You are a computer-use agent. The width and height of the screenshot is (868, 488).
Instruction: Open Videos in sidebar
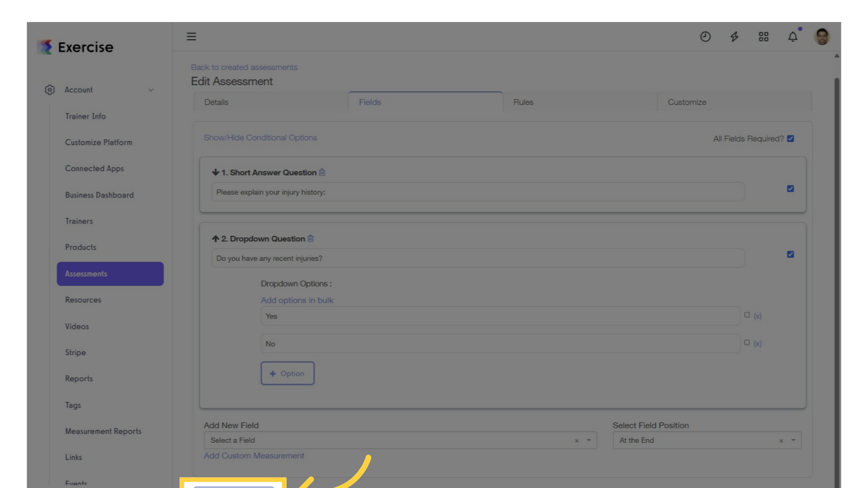(77, 326)
